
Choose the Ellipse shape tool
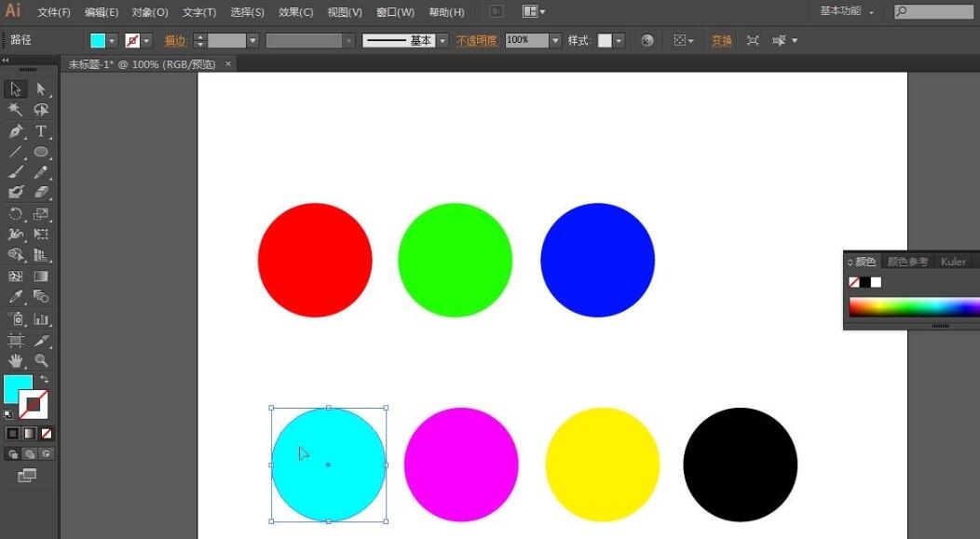tap(41, 152)
